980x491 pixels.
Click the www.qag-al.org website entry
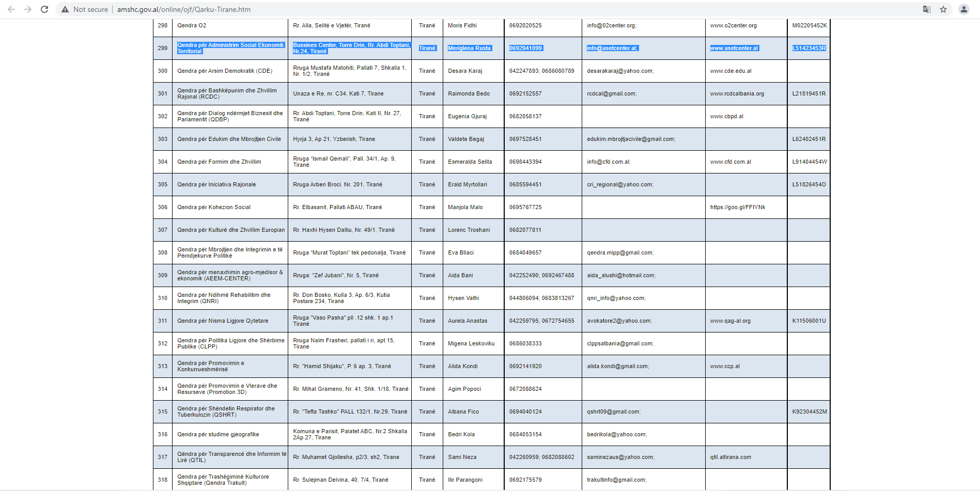click(x=730, y=321)
